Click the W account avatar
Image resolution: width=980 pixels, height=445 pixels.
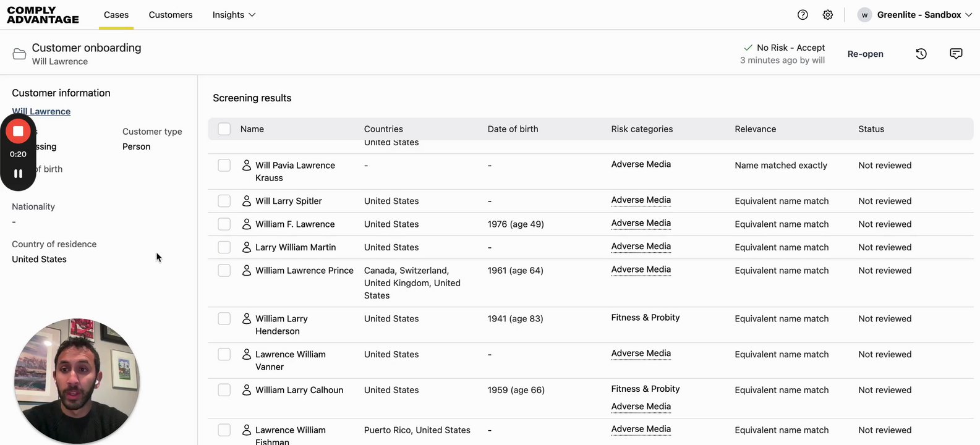[864, 15]
